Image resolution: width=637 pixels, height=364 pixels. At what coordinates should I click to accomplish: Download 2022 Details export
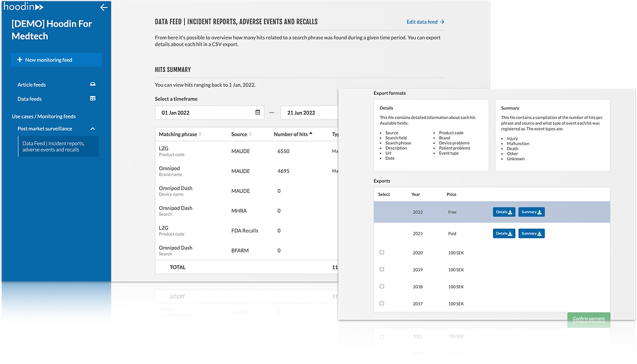tap(504, 212)
